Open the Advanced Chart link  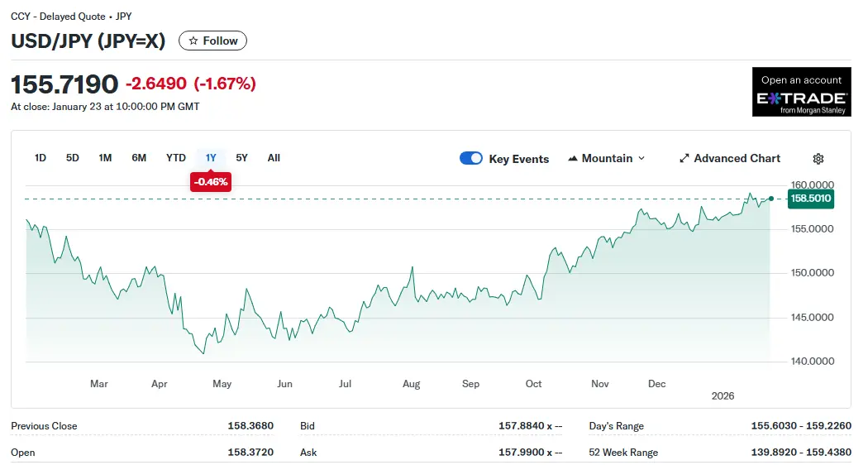pyautogui.click(x=737, y=159)
